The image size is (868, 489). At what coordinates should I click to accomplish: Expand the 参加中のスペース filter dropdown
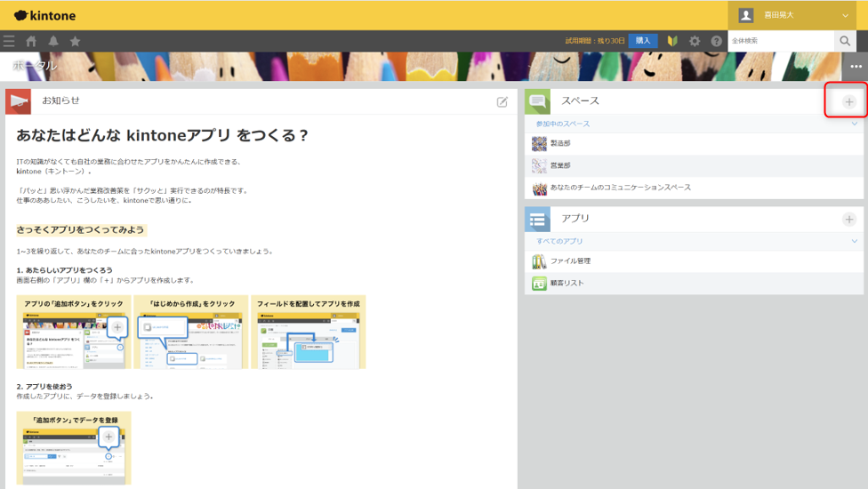(x=854, y=124)
